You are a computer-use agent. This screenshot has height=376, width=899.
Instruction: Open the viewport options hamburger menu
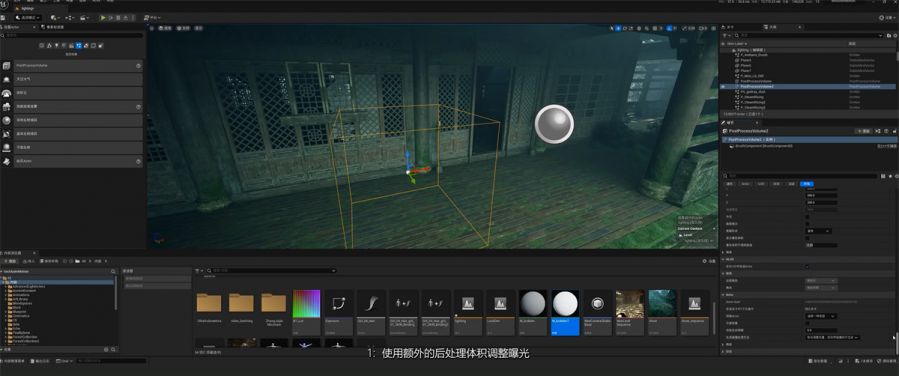(x=152, y=28)
